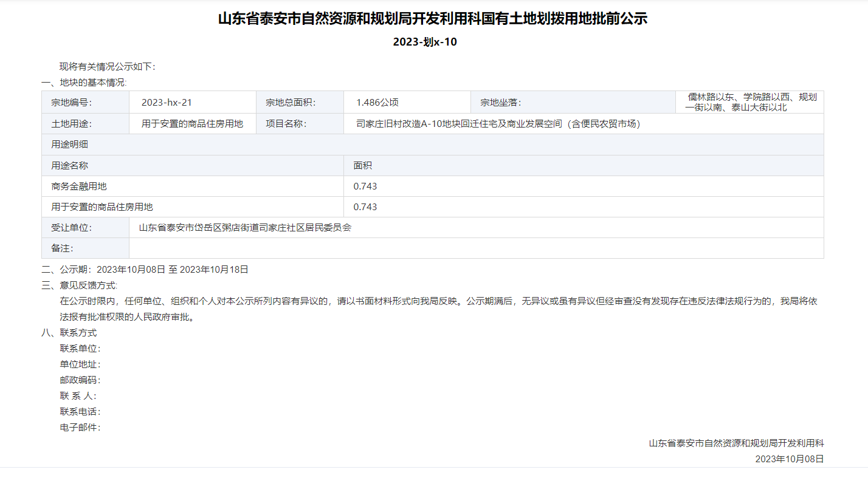Click area 0.743 in 商务金融用地 row

pyautogui.click(x=365, y=186)
